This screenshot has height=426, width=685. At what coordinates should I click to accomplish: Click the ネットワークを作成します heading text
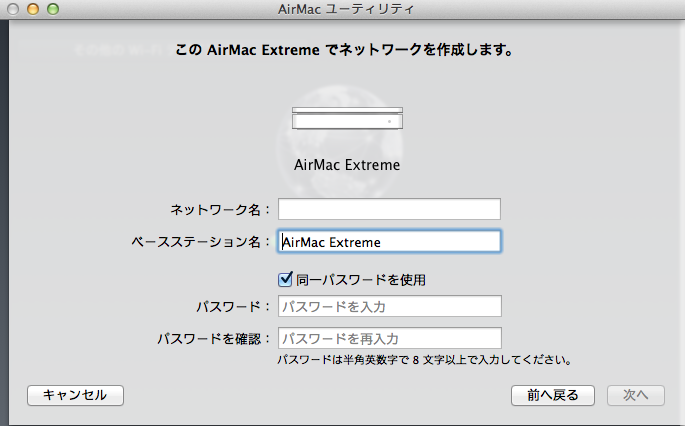(344, 48)
